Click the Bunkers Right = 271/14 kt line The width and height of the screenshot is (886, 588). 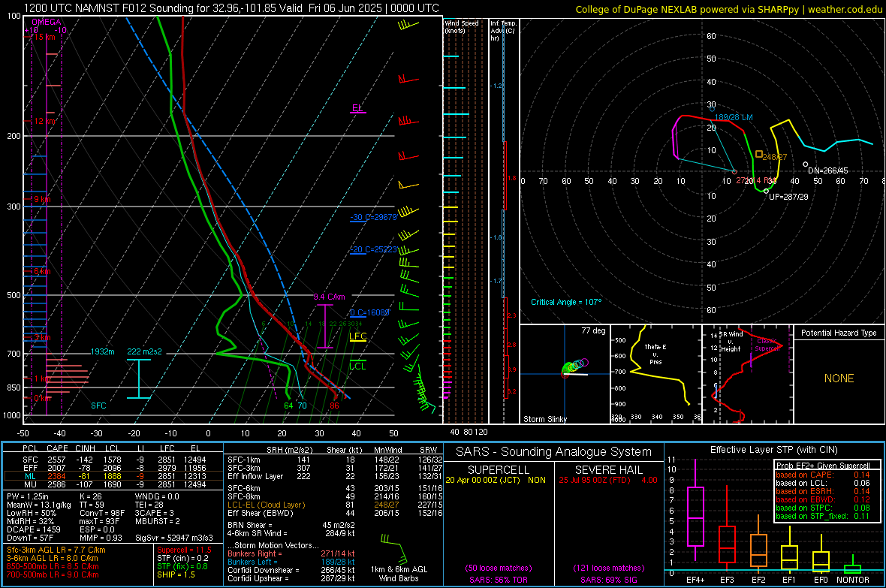[x=291, y=553]
